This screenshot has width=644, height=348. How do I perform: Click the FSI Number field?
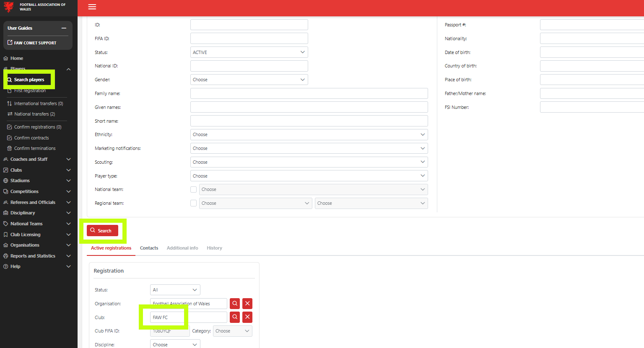[x=592, y=107]
